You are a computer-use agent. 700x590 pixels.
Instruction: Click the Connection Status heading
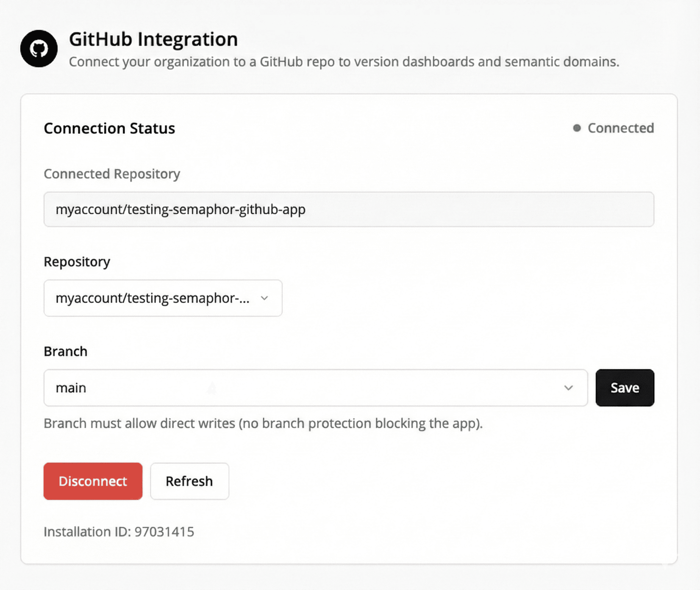(109, 128)
